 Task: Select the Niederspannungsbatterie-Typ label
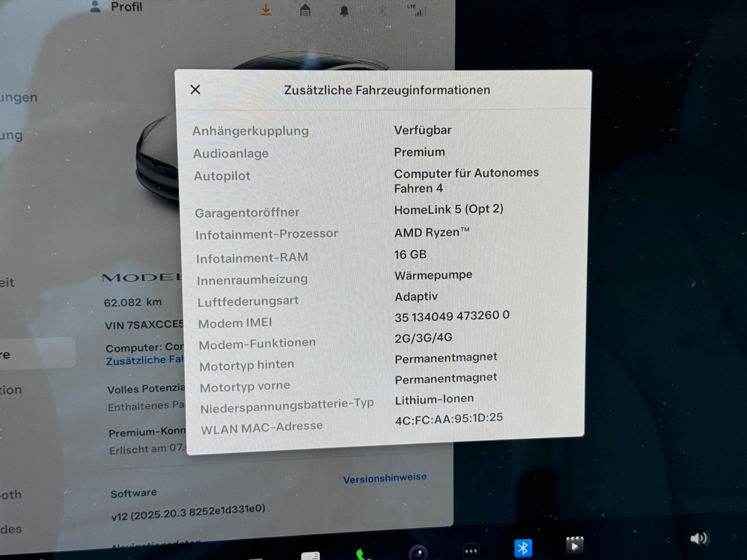click(287, 406)
